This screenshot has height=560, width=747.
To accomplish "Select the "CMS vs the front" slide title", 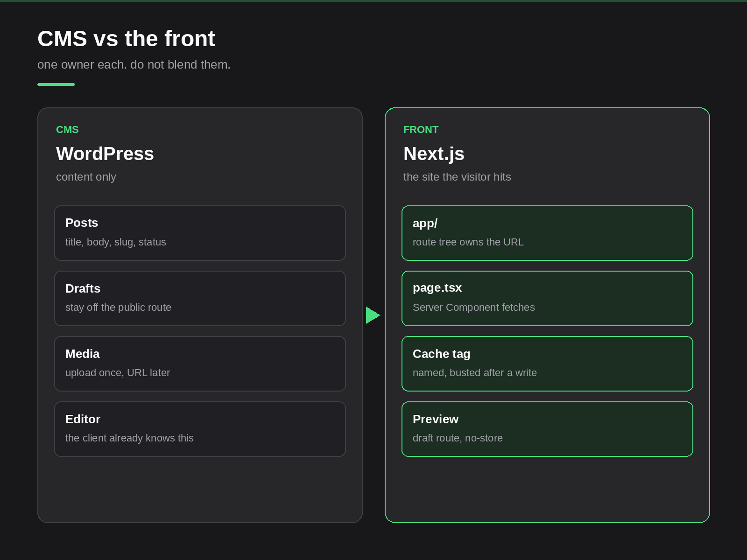I will (x=126, y=39).
